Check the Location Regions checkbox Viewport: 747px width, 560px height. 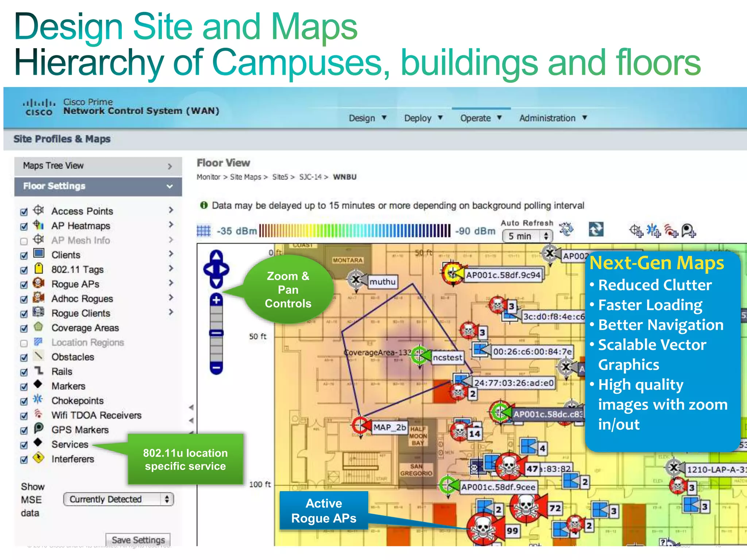click(24, 343)
